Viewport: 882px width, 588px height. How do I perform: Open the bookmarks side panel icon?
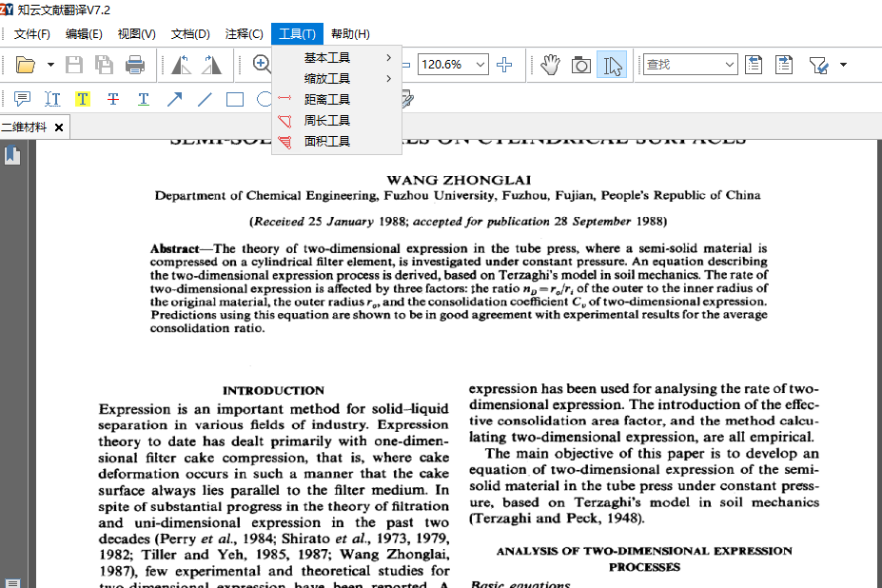click(x=12, y=155)
